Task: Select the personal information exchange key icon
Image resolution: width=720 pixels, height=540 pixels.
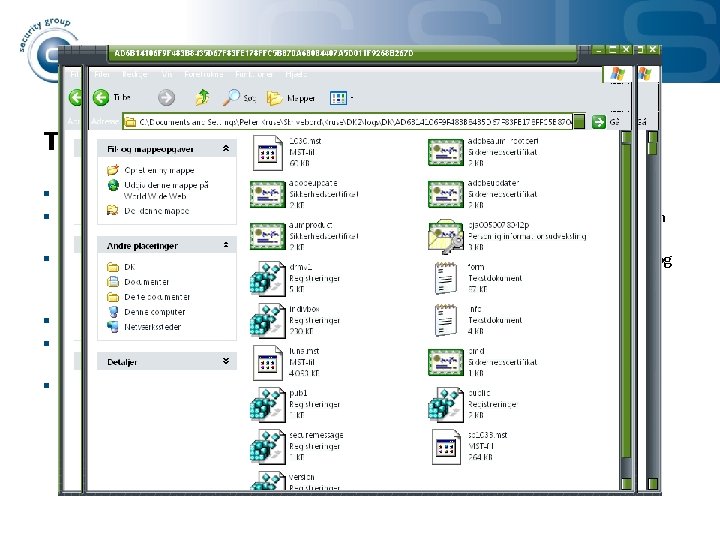Action: pyautogui.click(x=445, y=236)
